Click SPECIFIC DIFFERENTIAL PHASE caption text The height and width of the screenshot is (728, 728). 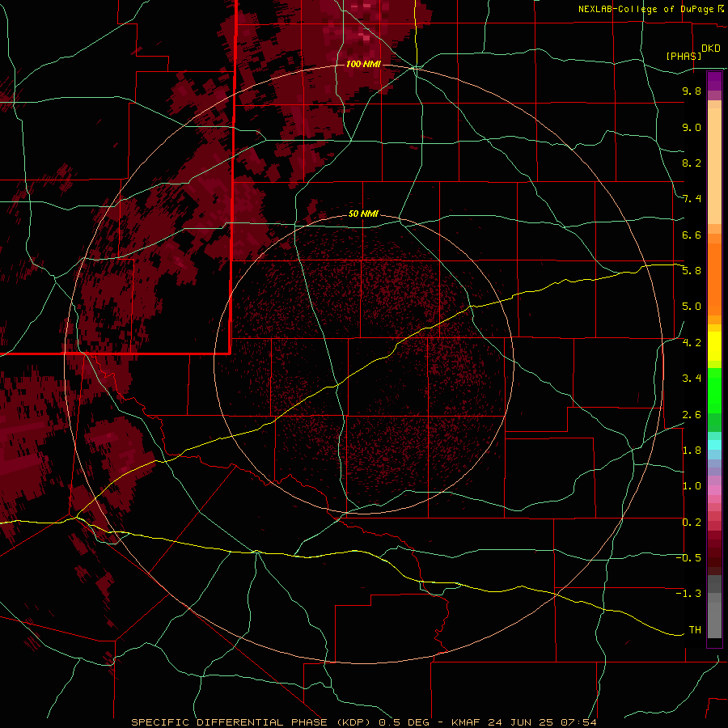click(228, 722)
